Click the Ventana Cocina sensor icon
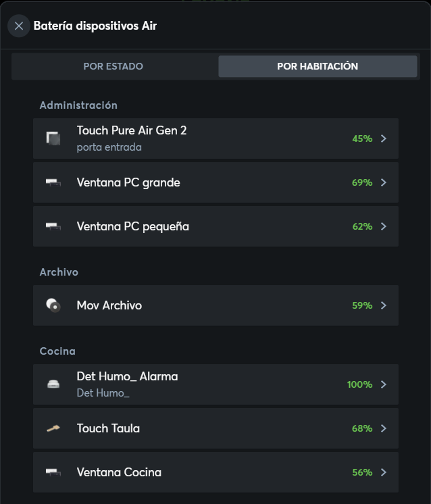The image size is (431, 504). (53, 472)
